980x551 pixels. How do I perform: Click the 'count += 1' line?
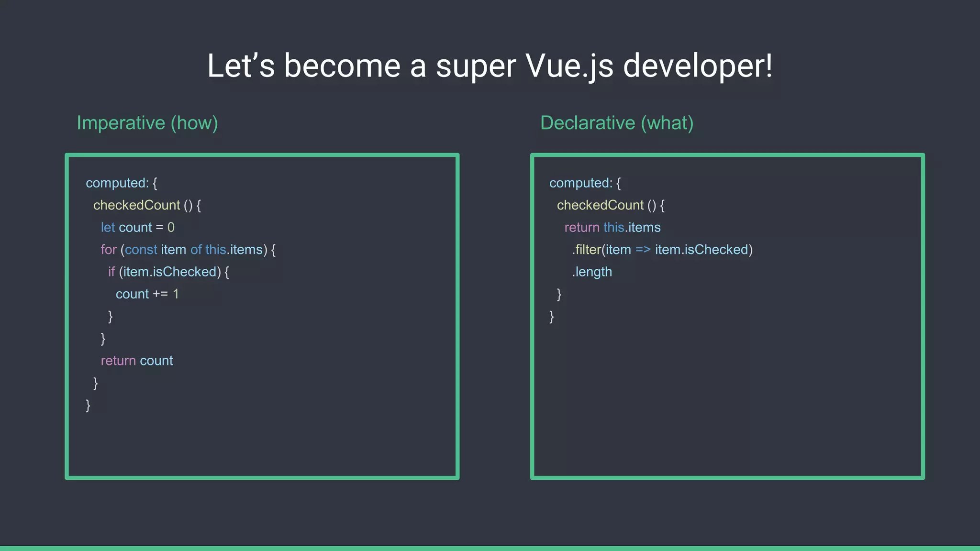(x=147, y=294)
